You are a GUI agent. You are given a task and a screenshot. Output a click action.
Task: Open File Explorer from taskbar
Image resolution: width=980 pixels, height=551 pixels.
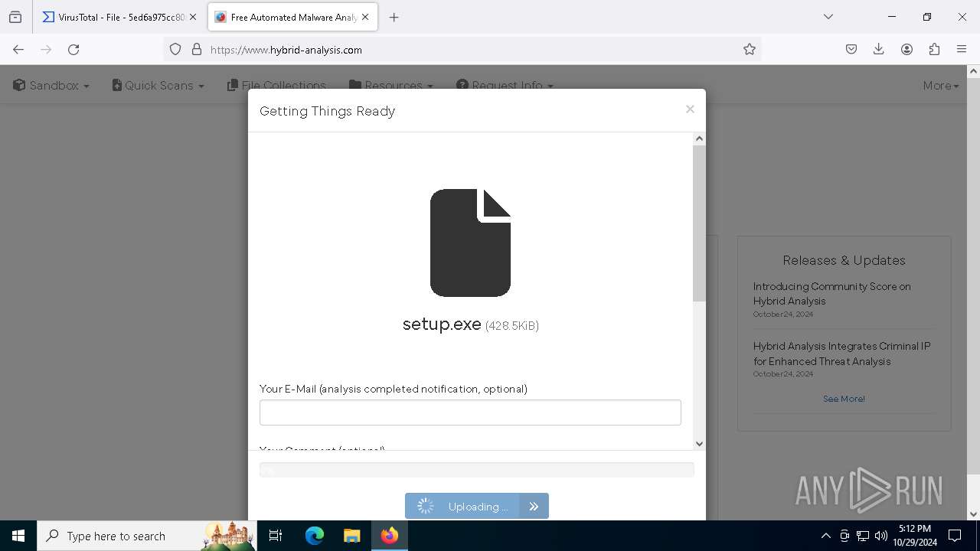pos(352,536)
